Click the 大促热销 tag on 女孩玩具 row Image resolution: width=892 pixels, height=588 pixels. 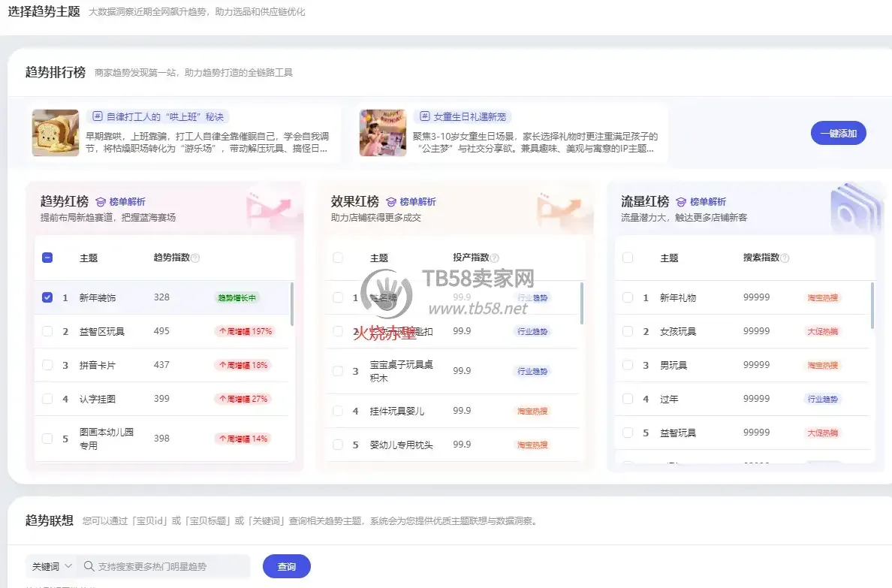(x=823, y=331)
